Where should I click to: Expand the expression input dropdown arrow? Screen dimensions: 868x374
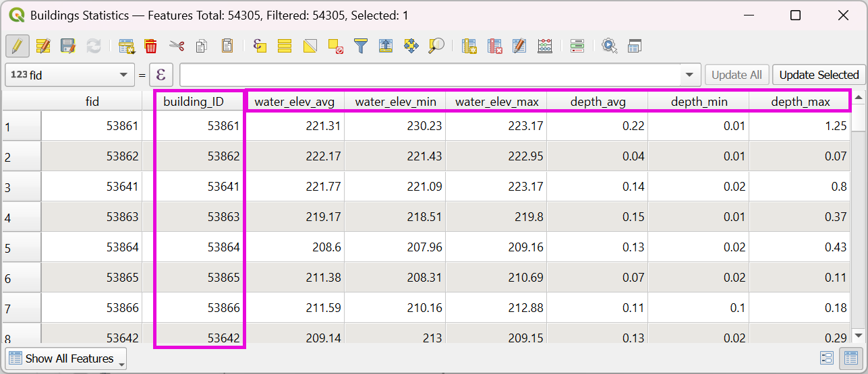[x=689, y=75]
